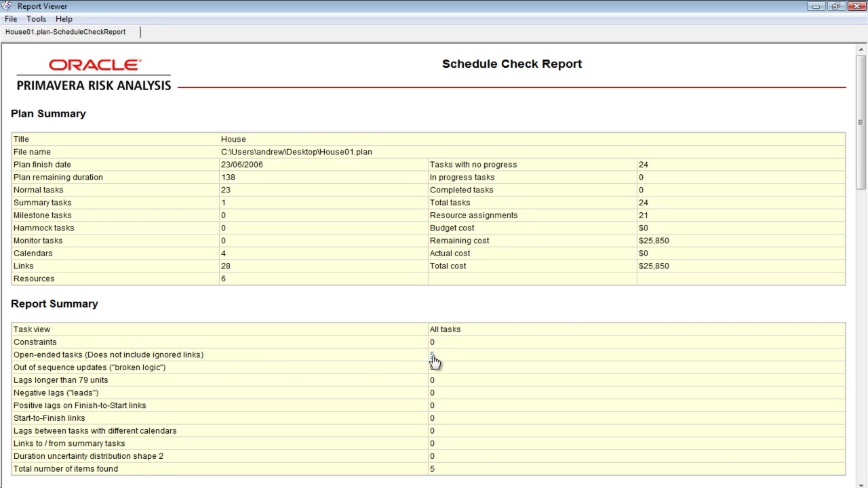Screen dimensions: 868x488
Task: Open the Open-ended tasks count link
Action: click(x=432, y=354)
